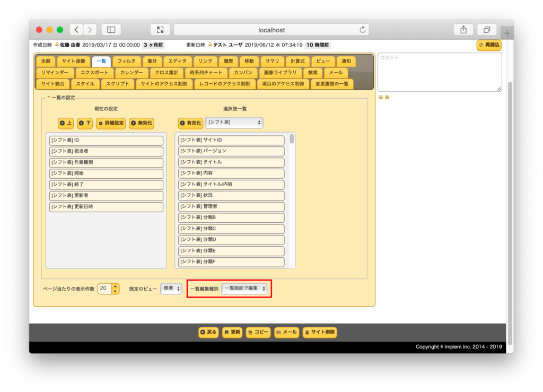The width and height of the screenshot is (543, 392).
Task: Select [シフト表] 管理者 in options list
Action: [x=231, y=206]
